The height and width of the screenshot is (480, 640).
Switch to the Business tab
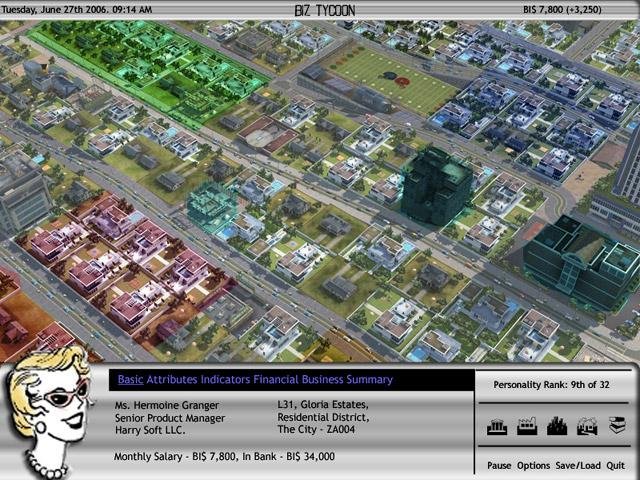click(322, 380)
